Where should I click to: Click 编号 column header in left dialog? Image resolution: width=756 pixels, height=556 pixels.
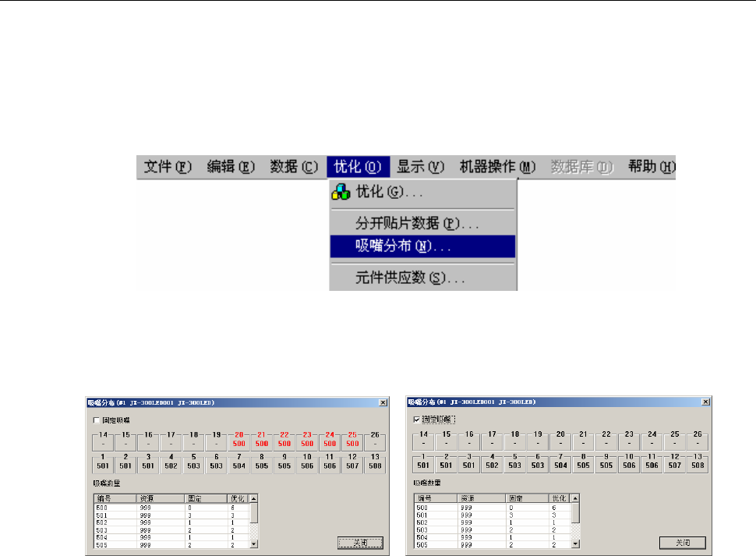click(x=115, y=498)
